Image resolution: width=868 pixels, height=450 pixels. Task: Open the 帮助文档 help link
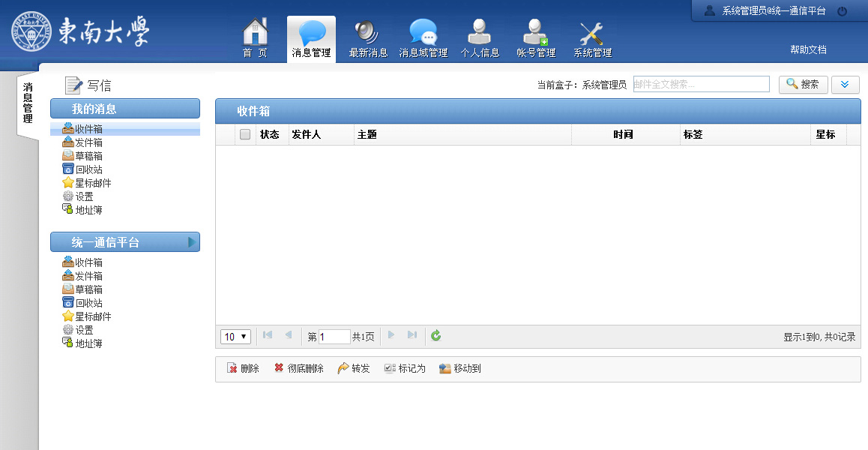point(808,49)
